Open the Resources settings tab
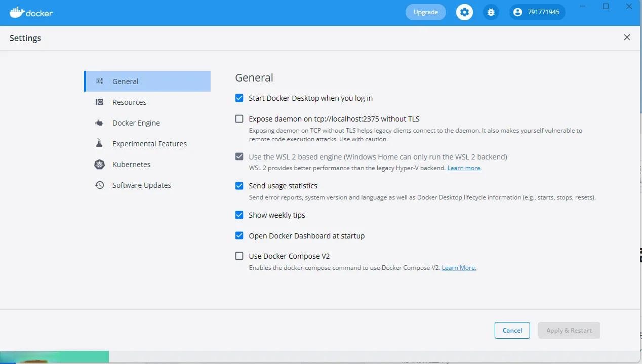 click(x=147, y=102)
